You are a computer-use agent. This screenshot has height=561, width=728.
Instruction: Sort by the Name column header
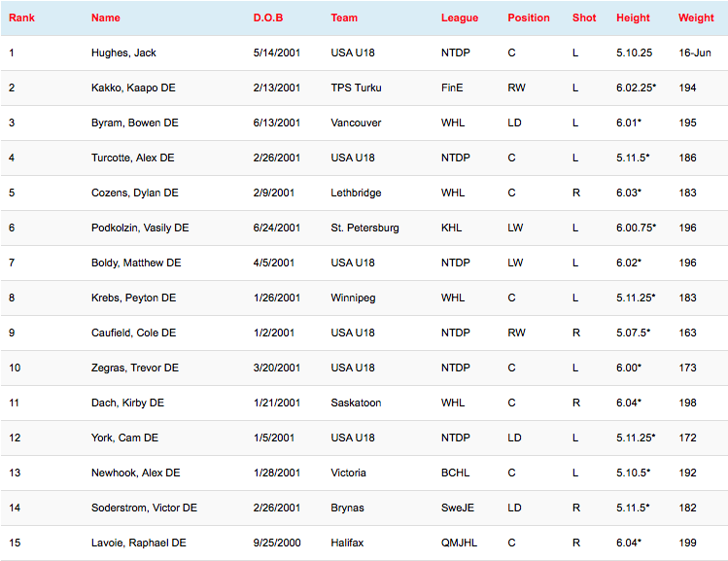[105, 18]
